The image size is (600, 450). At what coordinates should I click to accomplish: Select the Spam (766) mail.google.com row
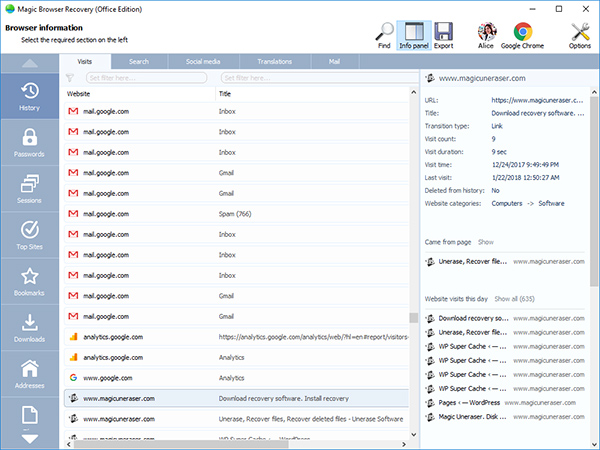coord(236,214)
